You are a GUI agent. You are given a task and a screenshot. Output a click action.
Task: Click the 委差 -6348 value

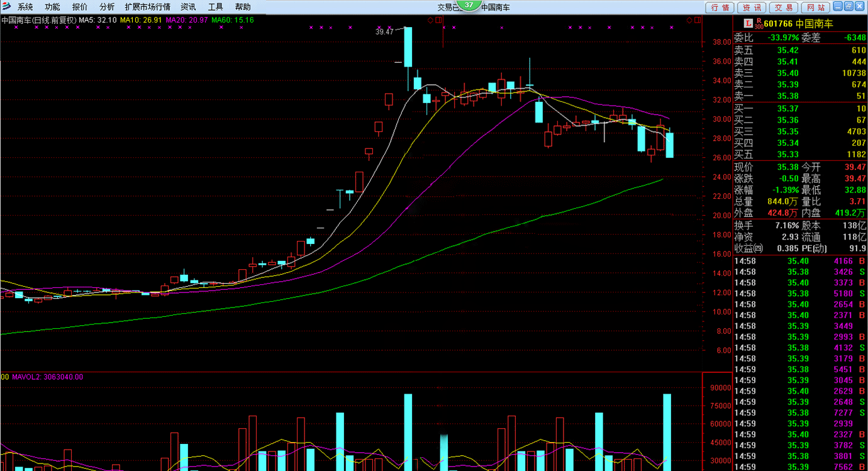click(855, 38)
